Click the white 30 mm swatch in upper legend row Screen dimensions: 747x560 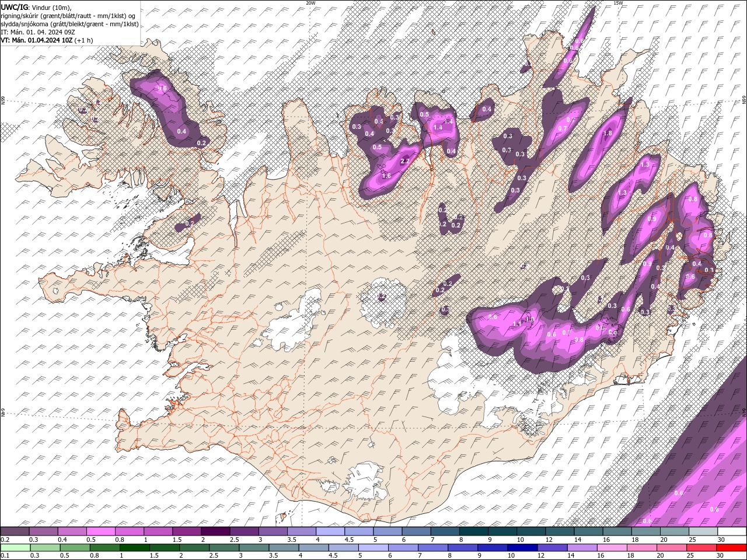tap(731, 531)
